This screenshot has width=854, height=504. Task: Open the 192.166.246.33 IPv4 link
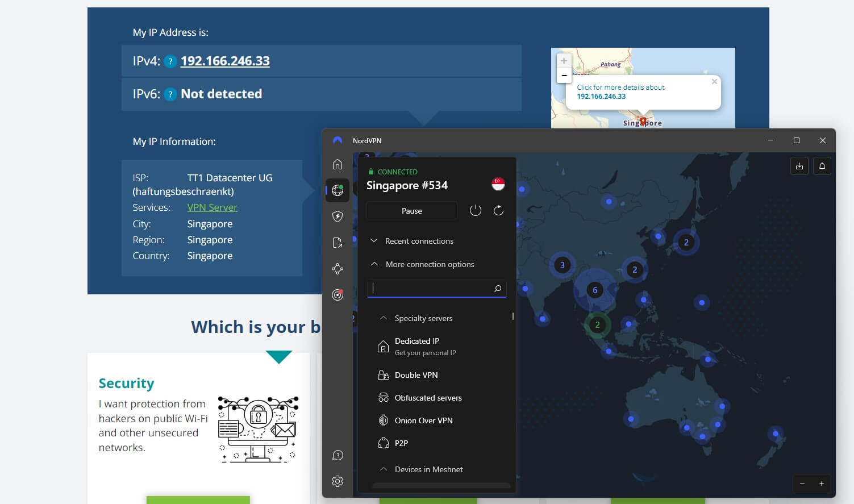coord(225,61)
